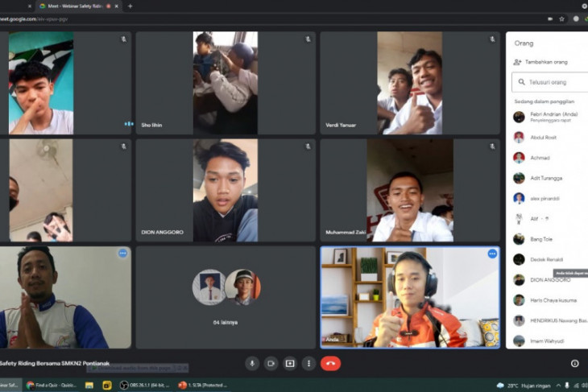Close the Meet browser tab
Viewport: 588px width, 392px height.
pos(116,6)
